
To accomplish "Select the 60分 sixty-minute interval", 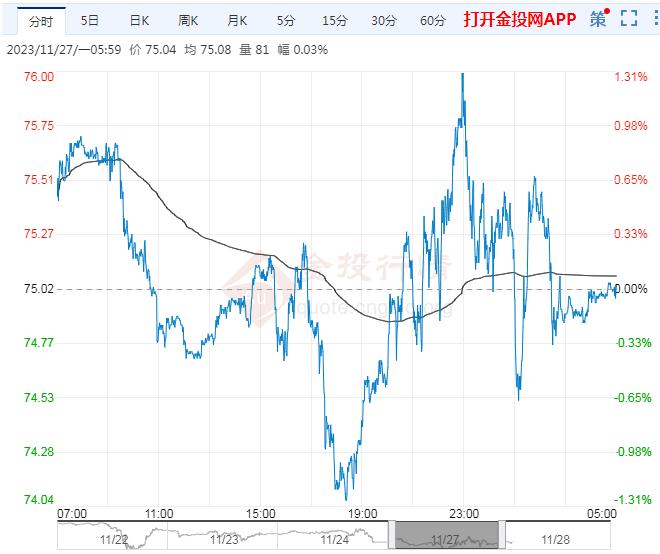I will pos(433,20).
